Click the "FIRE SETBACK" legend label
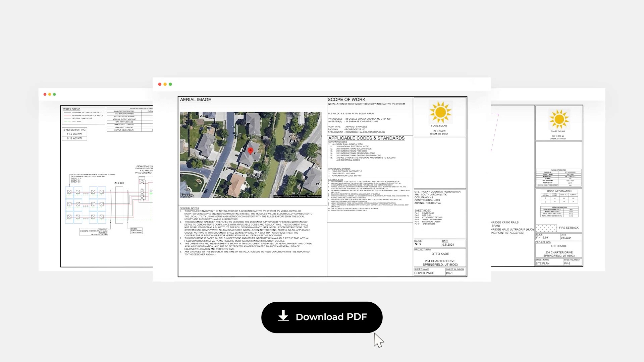Viewport: 644px width, 362px height. click(569, 228)
